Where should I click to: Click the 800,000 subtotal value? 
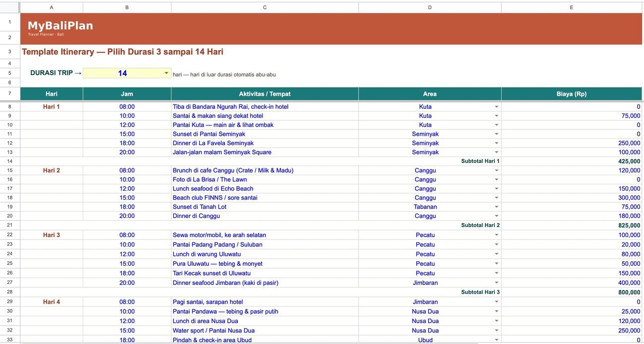pyautogui.click(x=629, y=292)
